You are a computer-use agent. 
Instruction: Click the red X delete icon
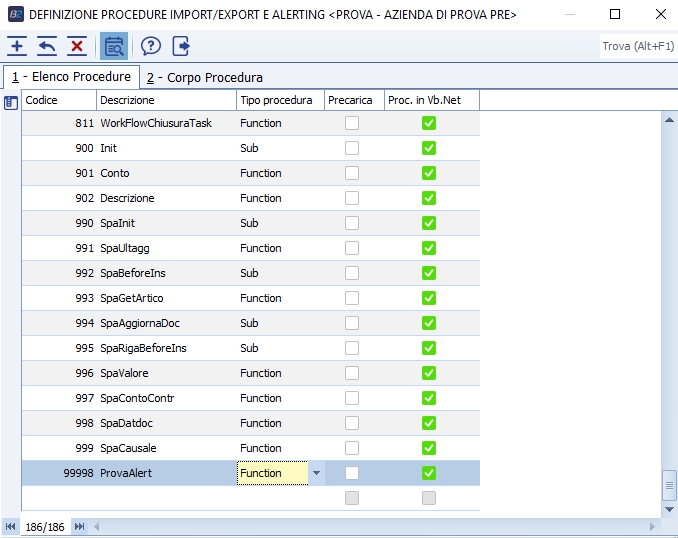[x=77, y=46]
